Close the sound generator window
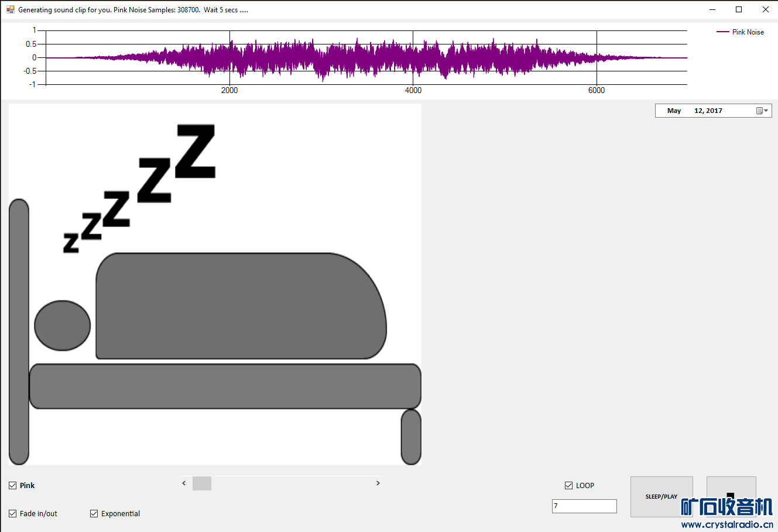778x532 pixels. tap(765, 9)
